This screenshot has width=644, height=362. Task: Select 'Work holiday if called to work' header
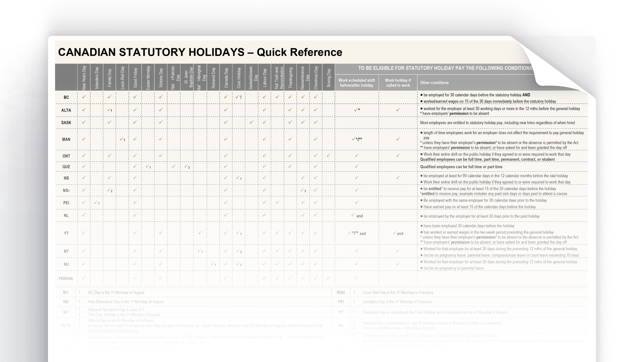(398, 83)
